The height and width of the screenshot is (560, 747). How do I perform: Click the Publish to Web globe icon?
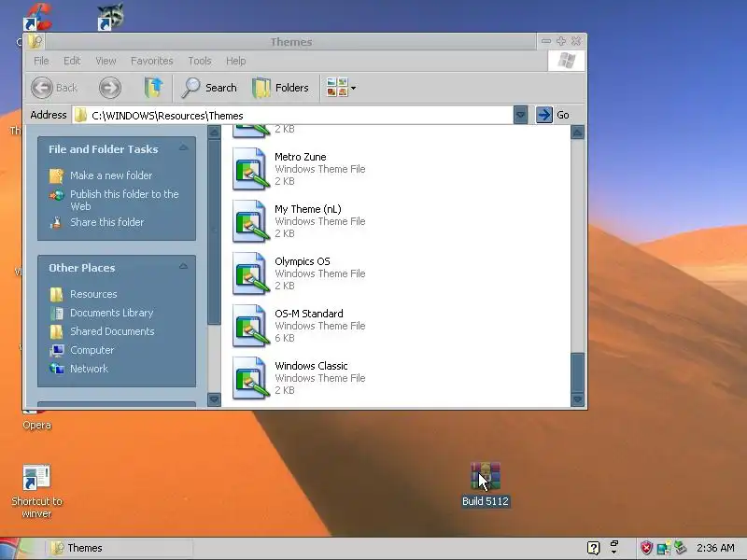(x=56, y=195)
